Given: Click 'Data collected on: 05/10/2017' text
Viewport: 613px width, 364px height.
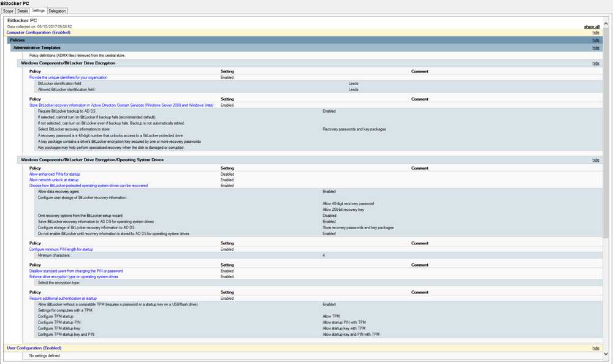Looking at the screenshot, I should [39, 26].
